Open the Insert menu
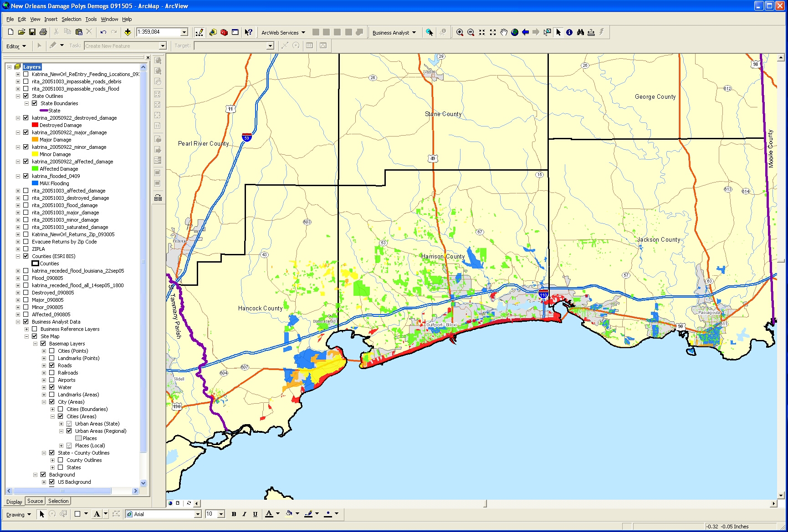 pyautogui.click(x=51, y=19)
